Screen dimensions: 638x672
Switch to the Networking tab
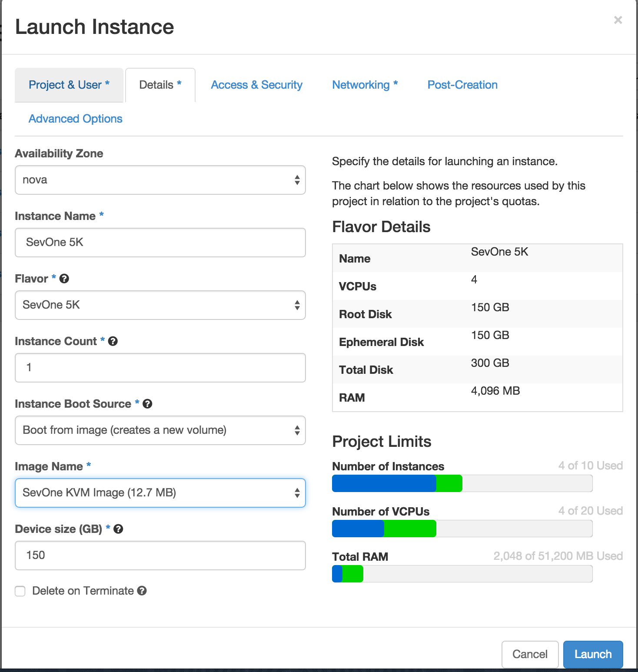point(365,85)
